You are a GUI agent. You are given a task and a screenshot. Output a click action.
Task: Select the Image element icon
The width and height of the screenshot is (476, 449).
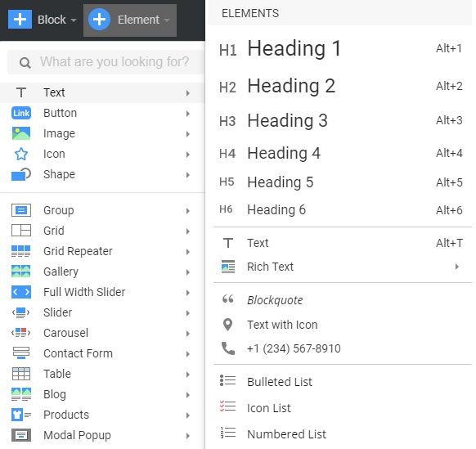21,133
